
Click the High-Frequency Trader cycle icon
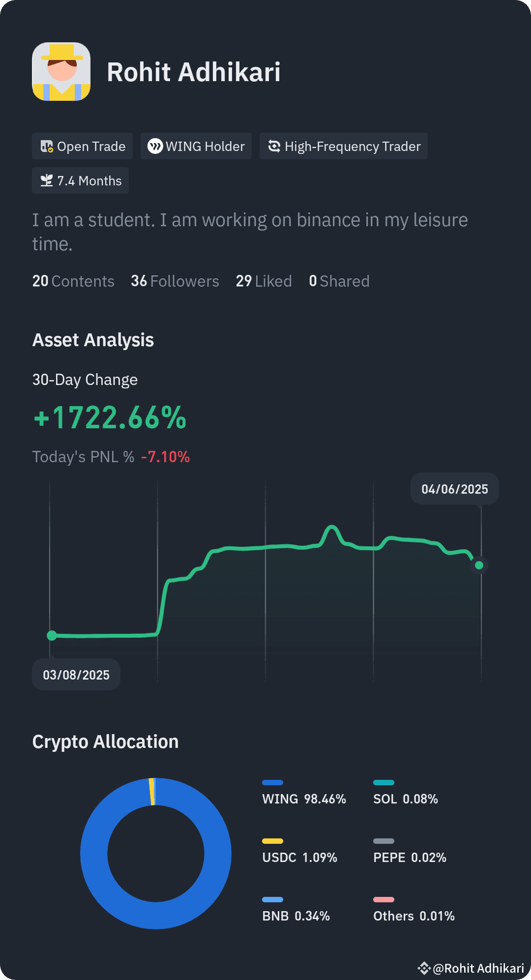(x=274, y=146)
